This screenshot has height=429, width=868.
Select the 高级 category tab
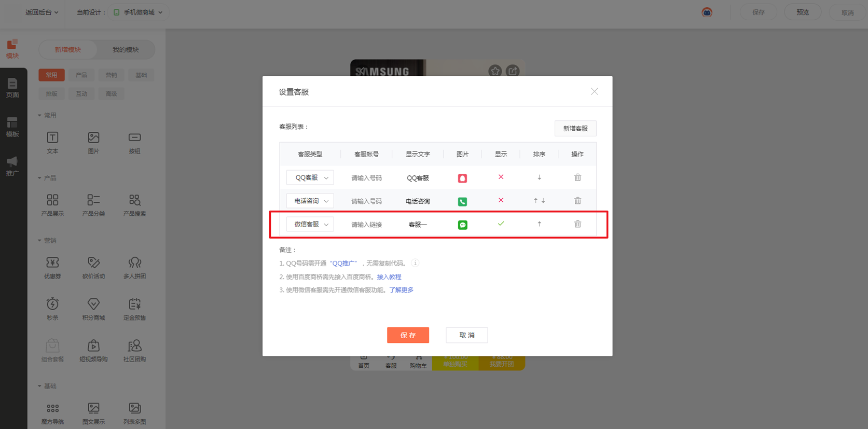pos(111,94)
